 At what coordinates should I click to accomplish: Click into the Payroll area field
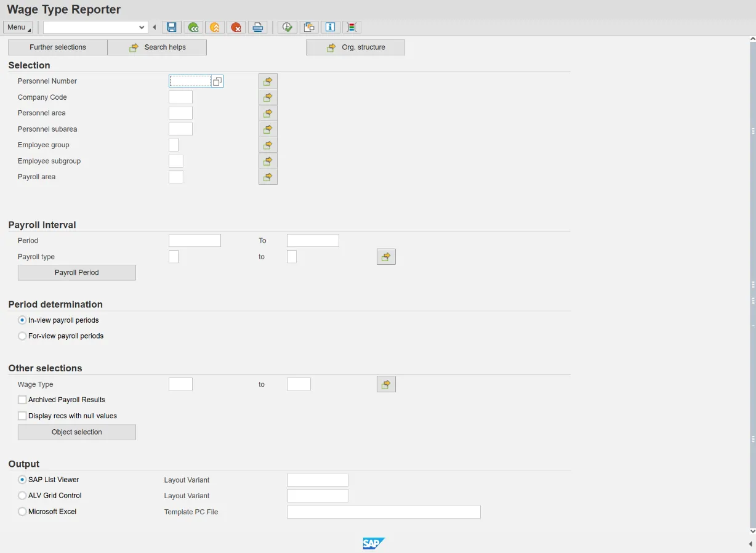coord(176,177)
